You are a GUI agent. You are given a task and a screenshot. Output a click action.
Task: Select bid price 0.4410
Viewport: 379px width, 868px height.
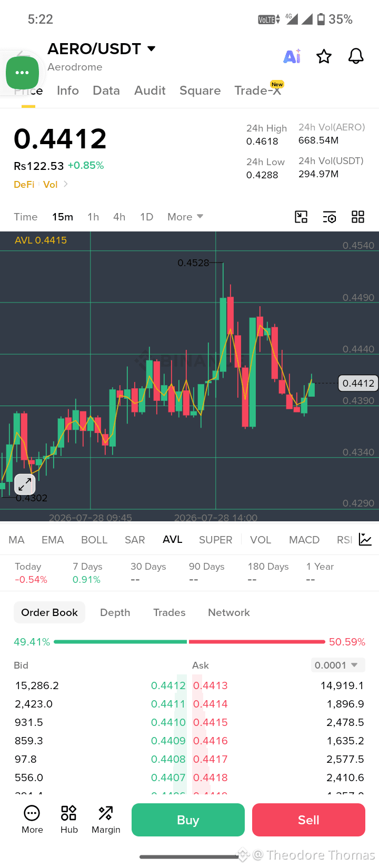[x=168, y=722]
